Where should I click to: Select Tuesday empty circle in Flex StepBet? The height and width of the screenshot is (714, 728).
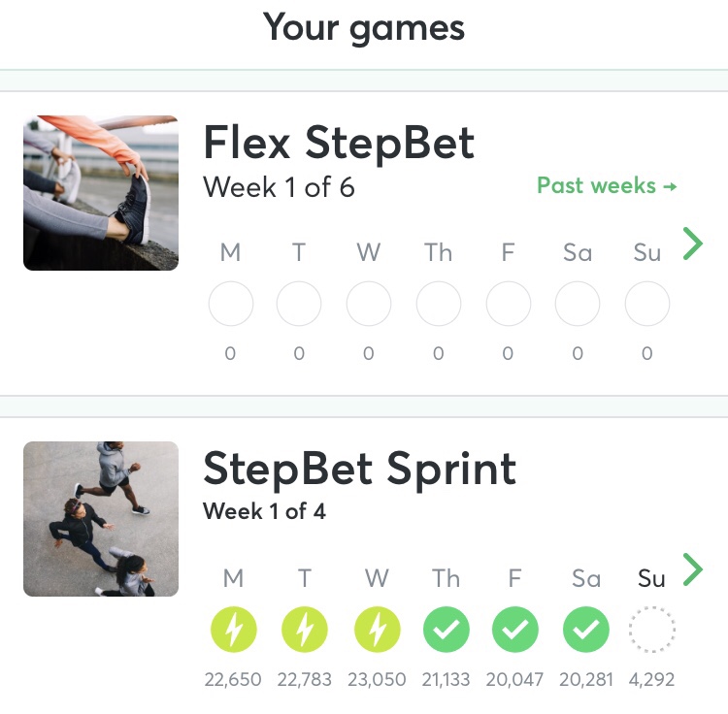(299, 306)
